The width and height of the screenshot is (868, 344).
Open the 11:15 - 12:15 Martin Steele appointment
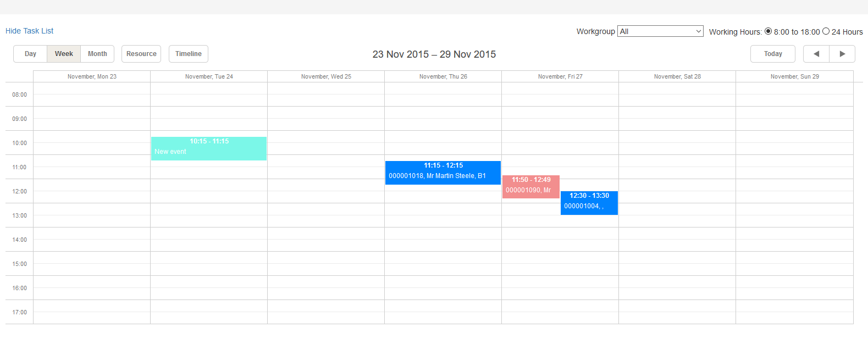click(x=443, y=173)
